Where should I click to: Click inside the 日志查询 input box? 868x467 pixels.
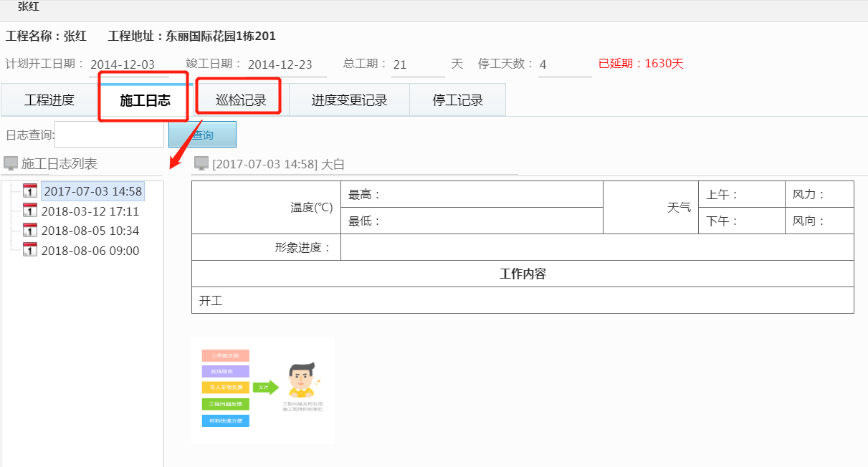[108, 134]
